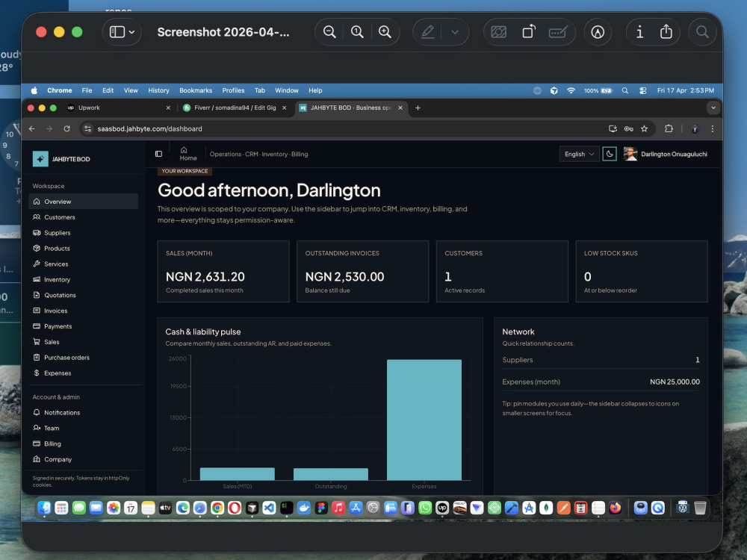Image resolution: width=747 pixels, height=560 pixels.
Task: Open Products section
Action: 84,248
